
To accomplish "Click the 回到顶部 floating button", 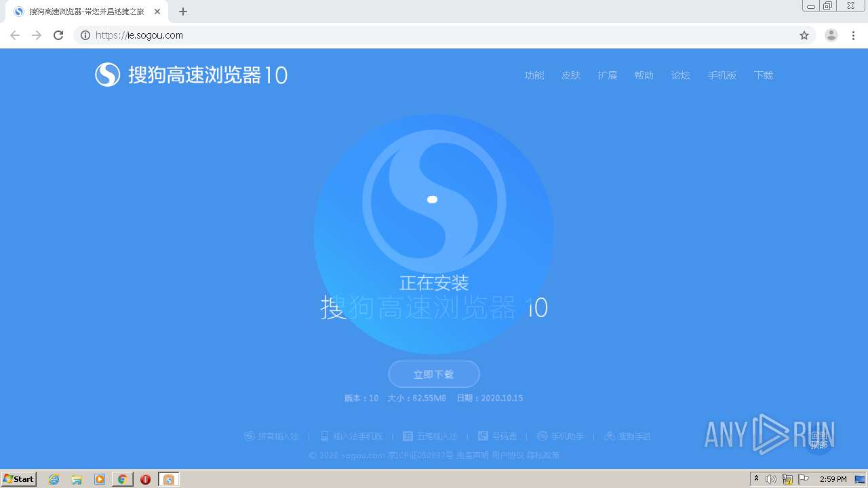I will 818,441.
